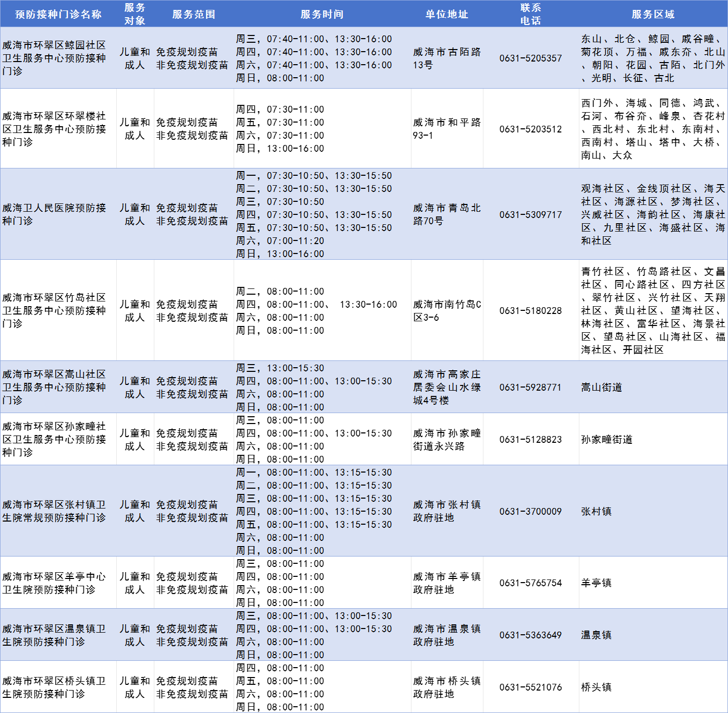The width and height of the screenshot is (728, 713).
Task: Select the 威海市环翠区桥头镇卫生院 clinic name
Action: (x=54, y=687)
